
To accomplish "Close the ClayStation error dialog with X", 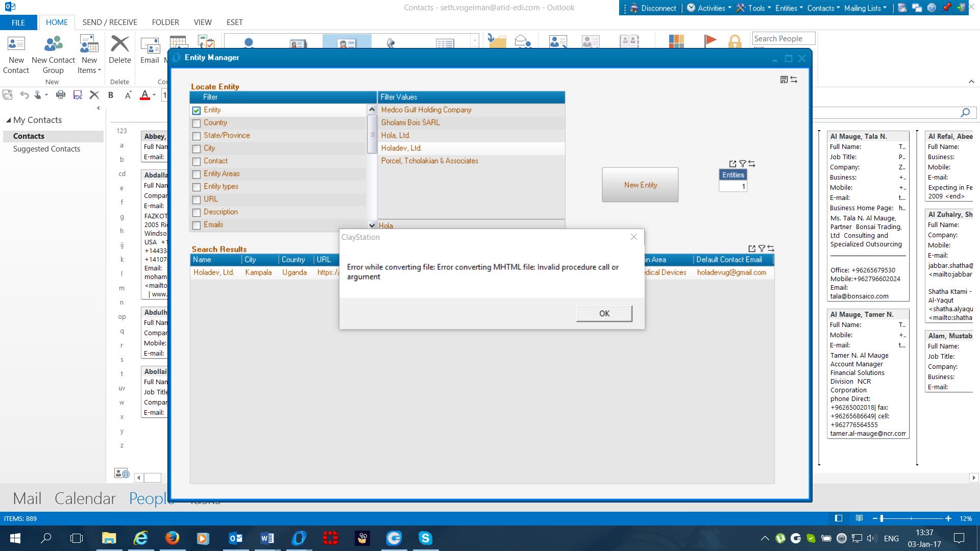I will [633, 237].
